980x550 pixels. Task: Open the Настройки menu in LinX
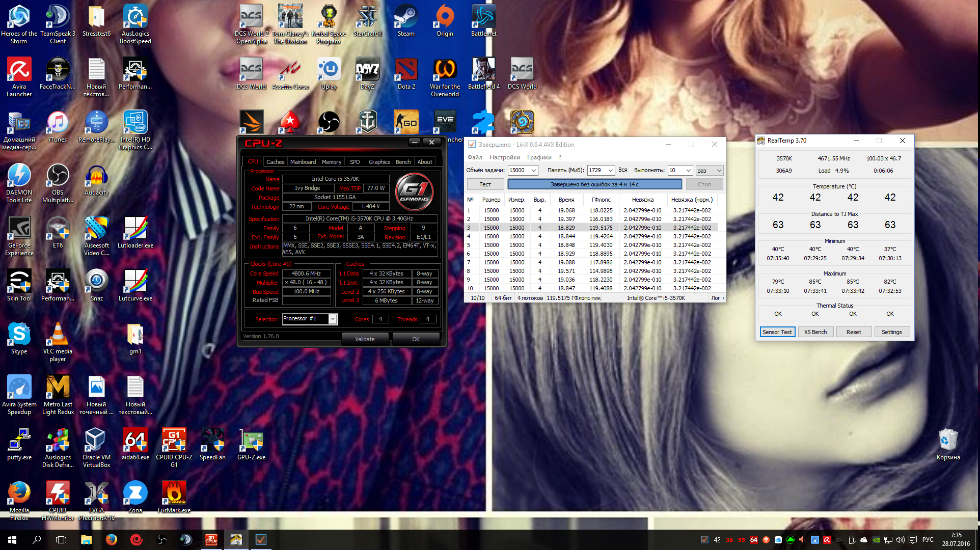[x=504, y=157]
